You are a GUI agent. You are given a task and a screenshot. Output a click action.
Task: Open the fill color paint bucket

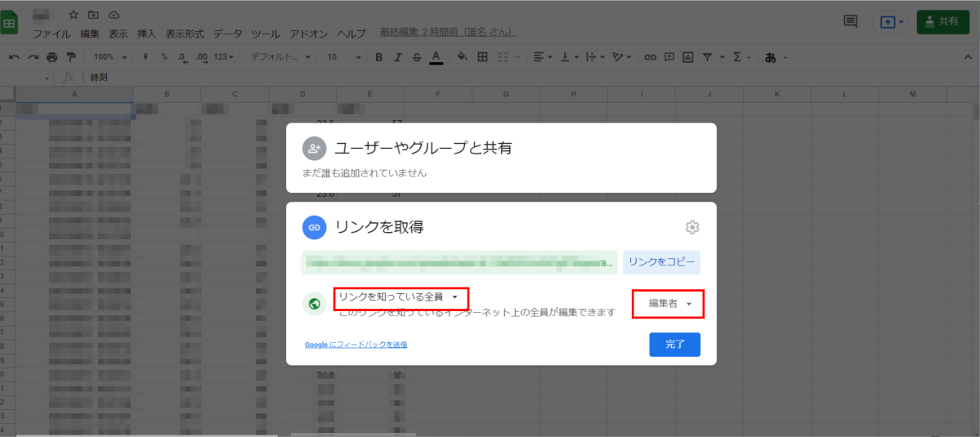coord(463,57)
